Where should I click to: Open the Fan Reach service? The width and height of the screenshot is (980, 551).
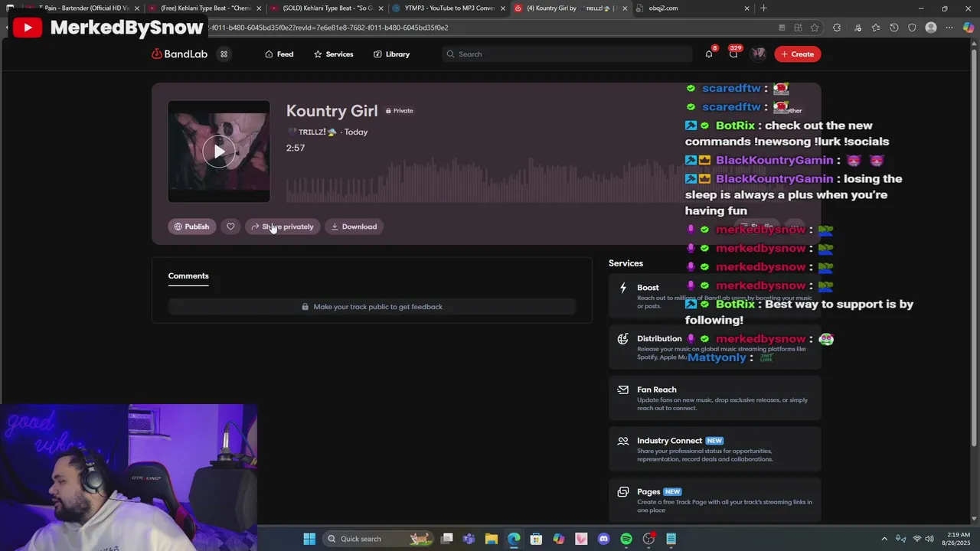714,398
